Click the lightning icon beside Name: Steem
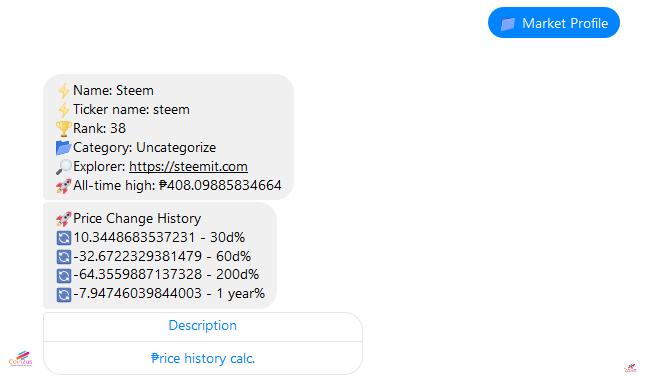The image size is (646, 381). click(x=63, y=91)
